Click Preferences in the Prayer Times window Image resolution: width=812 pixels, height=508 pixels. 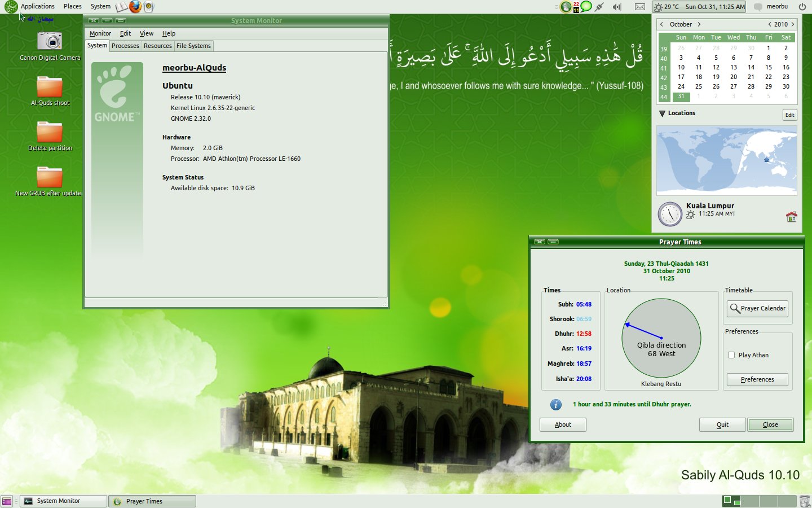tap(757, 379)
